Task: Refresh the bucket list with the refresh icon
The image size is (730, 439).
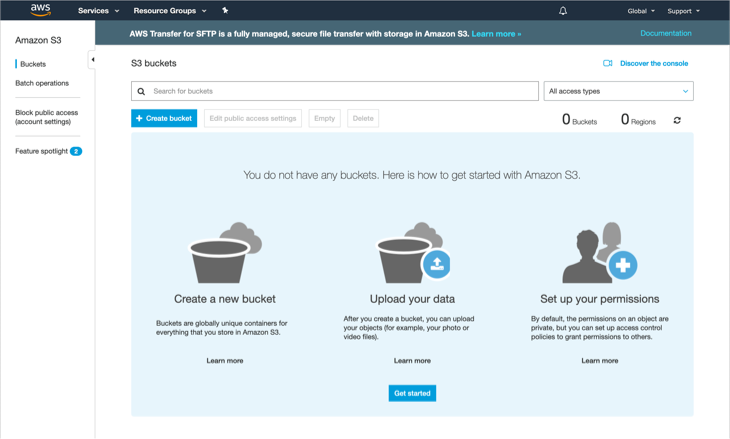Action: 677,120
